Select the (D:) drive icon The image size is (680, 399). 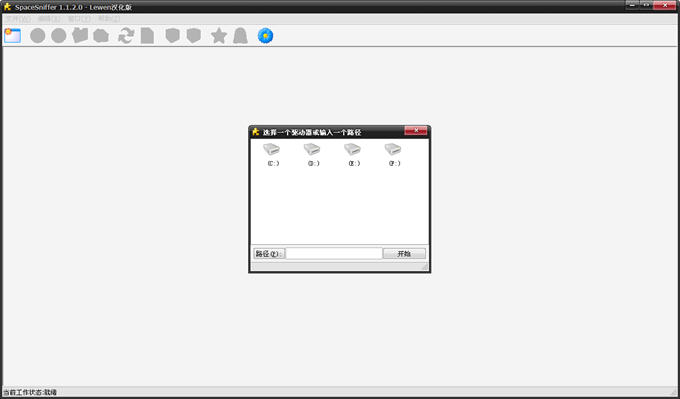(x=312, y=154)
